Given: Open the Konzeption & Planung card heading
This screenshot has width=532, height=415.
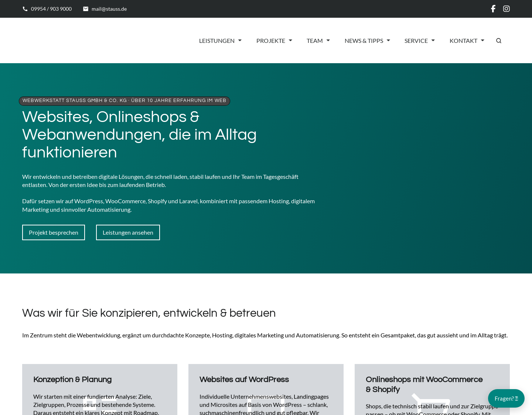Looking at the screenshot, I should click(x=72, y=380).
